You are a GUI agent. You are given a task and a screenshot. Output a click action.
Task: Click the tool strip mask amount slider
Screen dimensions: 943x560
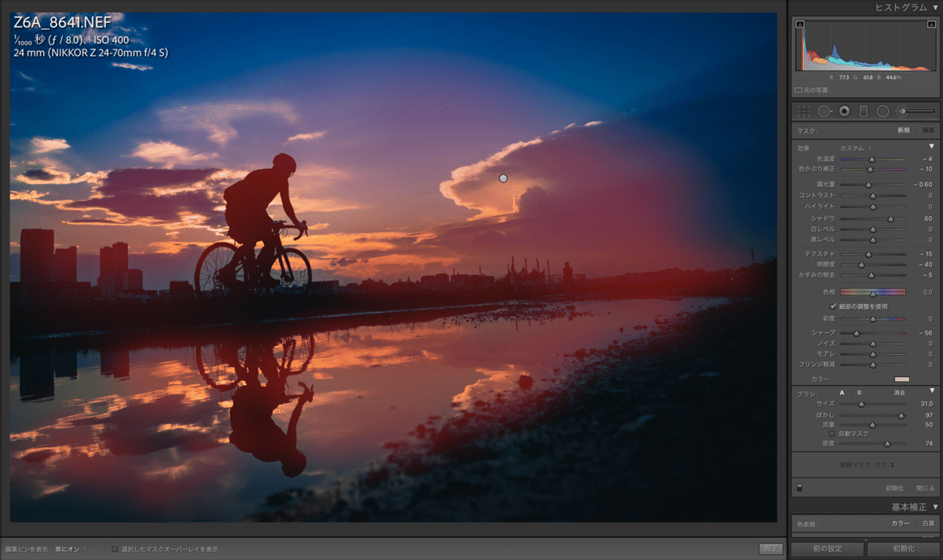[922, 112]
